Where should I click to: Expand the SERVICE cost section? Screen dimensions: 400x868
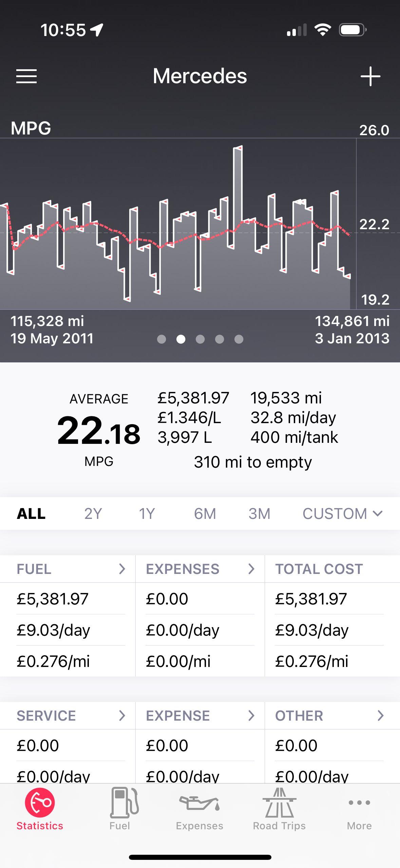68,716
